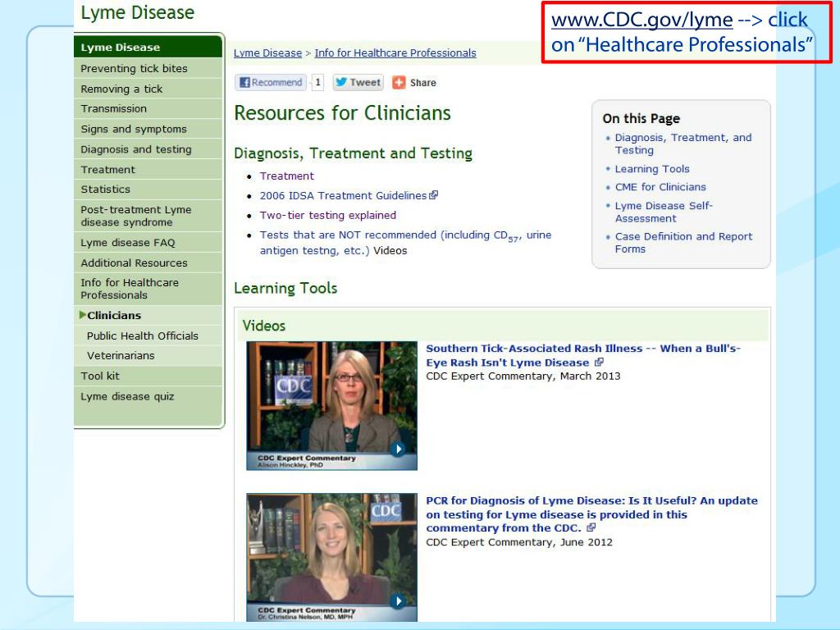
Task: Open Info for Healthcare Professionals sidebar item
Action: click(x=148, y=289)
